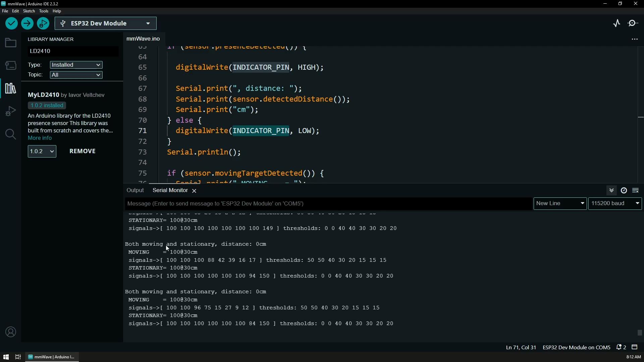The height and width of the screenshot is (362, 644).
Task: Click the serial message input field
Action: pos(329,204)
